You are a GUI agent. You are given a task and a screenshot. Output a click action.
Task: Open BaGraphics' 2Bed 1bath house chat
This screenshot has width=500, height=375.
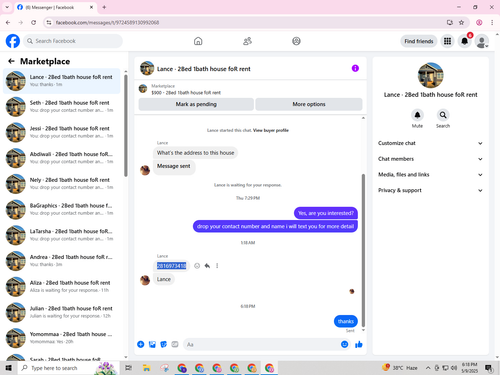(x=62, y=209)
